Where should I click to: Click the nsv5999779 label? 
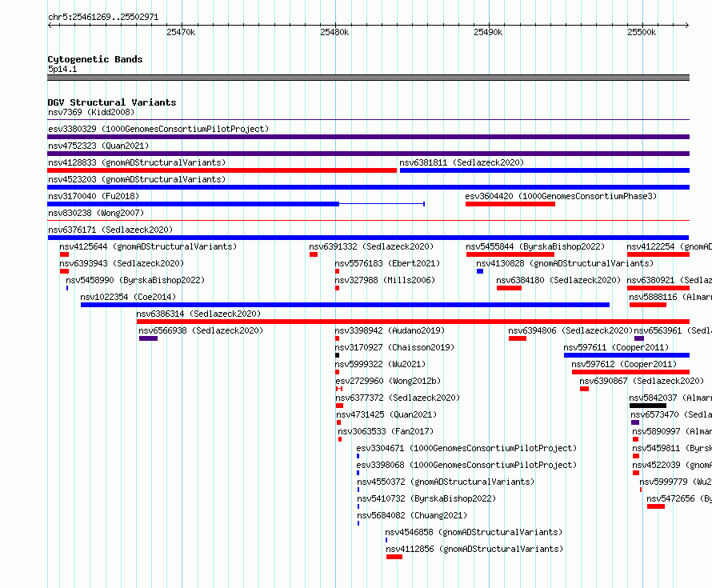point(676,482)
